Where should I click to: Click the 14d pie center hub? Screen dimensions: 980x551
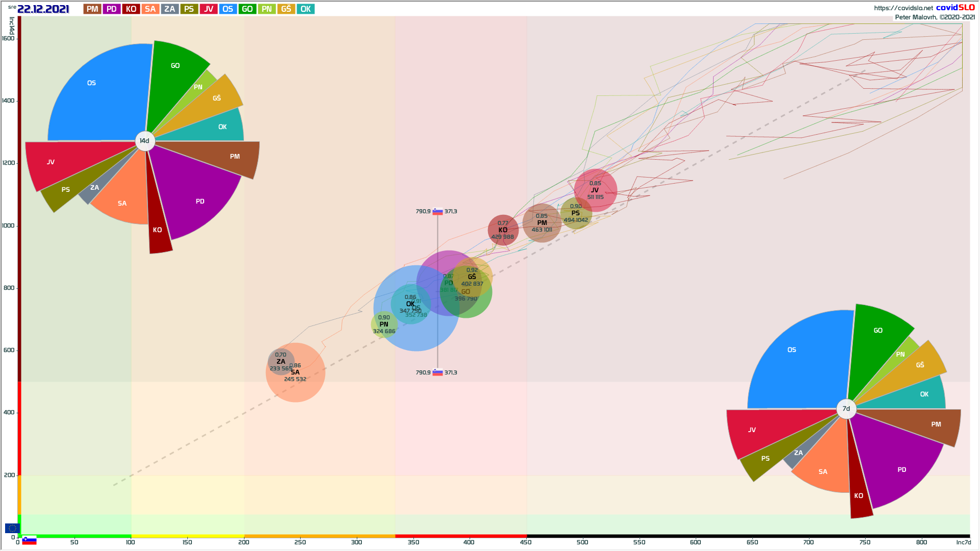tap(145, 141)
